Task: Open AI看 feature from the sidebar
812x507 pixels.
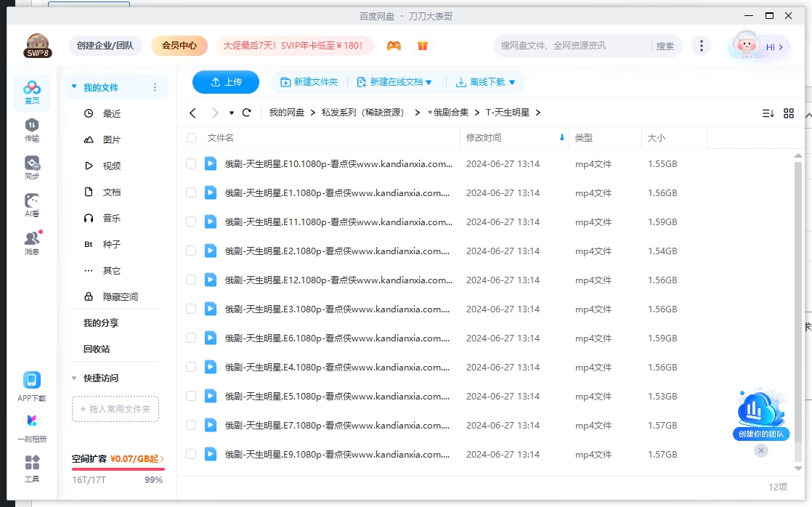Action: (x=31, y=203)
